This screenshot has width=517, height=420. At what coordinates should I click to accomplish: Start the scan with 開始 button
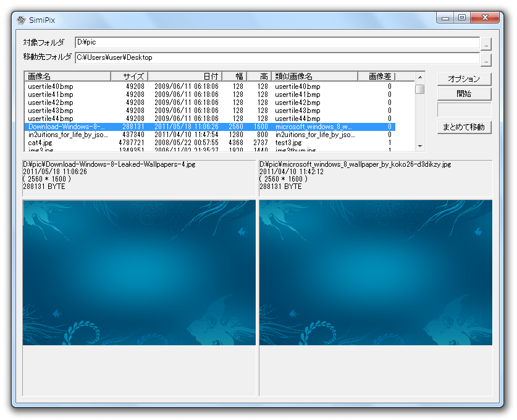[x=464, y=94]
